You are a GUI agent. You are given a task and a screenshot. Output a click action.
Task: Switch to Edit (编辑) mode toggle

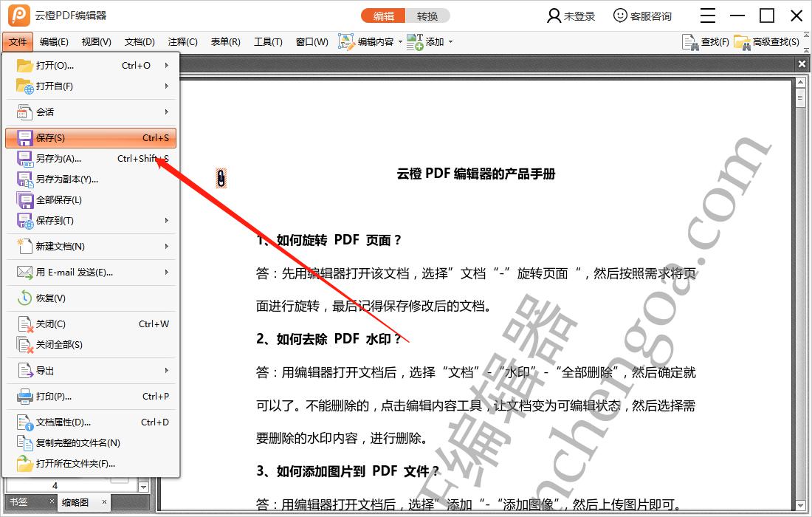384,16
